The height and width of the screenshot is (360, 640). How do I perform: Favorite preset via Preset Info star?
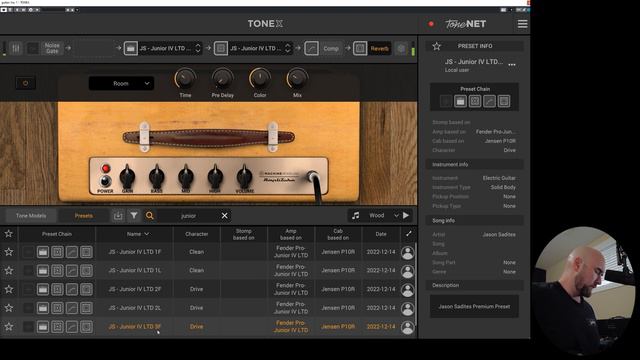click(x=437, y=46)
